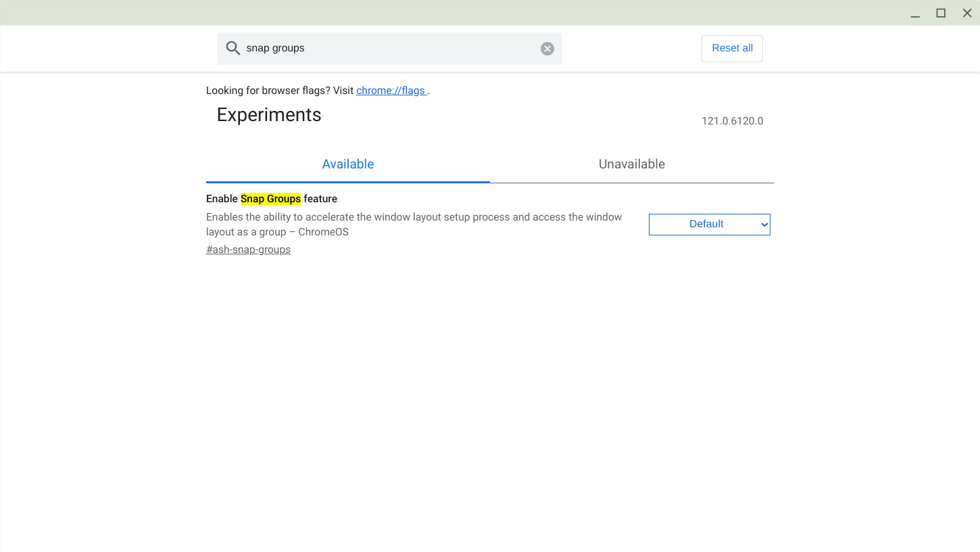The image size is (980, 552).
Task: Open the Default dropdown for Snap Groups
Action: [709, 224]
